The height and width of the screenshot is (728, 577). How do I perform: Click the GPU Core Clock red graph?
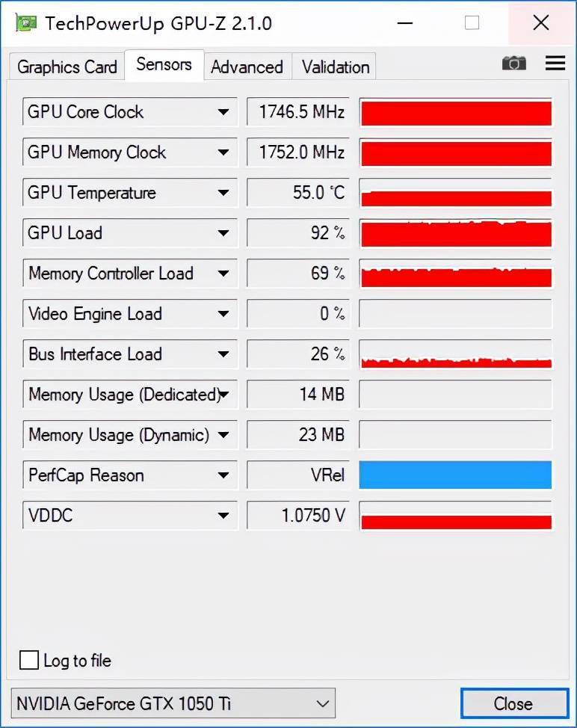tap(455, 112)
